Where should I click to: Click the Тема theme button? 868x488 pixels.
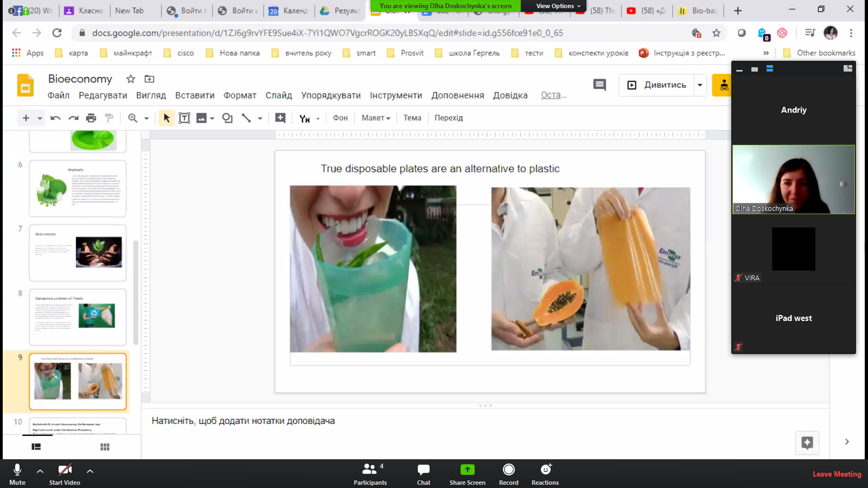pyautogui.click(x=412, y=118)
